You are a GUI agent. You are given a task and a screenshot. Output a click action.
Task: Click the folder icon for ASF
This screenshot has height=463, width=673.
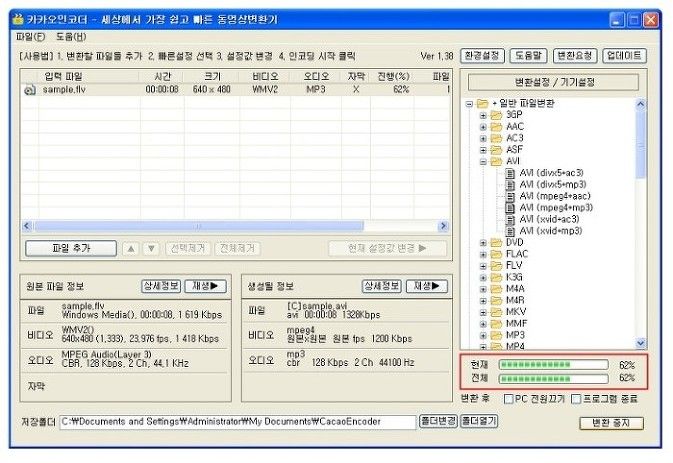[496, 150]
